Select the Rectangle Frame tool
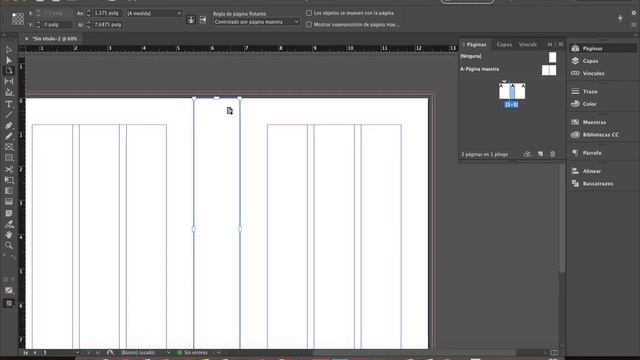 pos(9,147)
